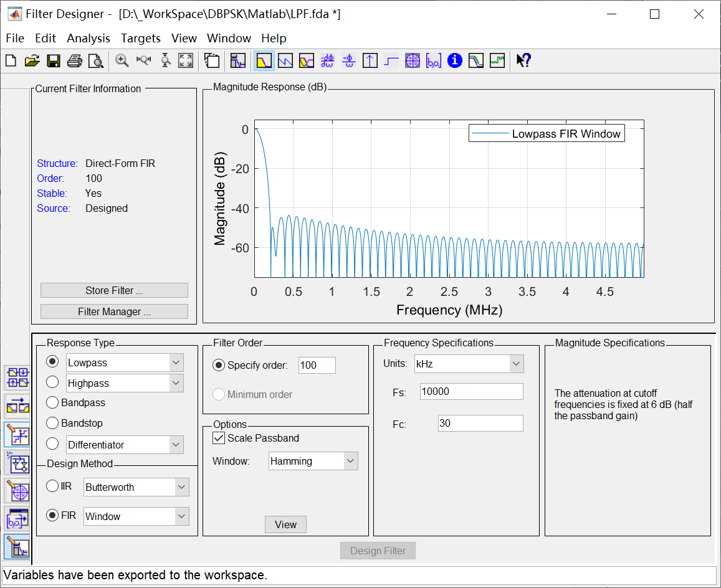This screenshot has width=721, height=588.
Task: Open the Edit menu
Action: pyautogui.click(x=45, y=38)
